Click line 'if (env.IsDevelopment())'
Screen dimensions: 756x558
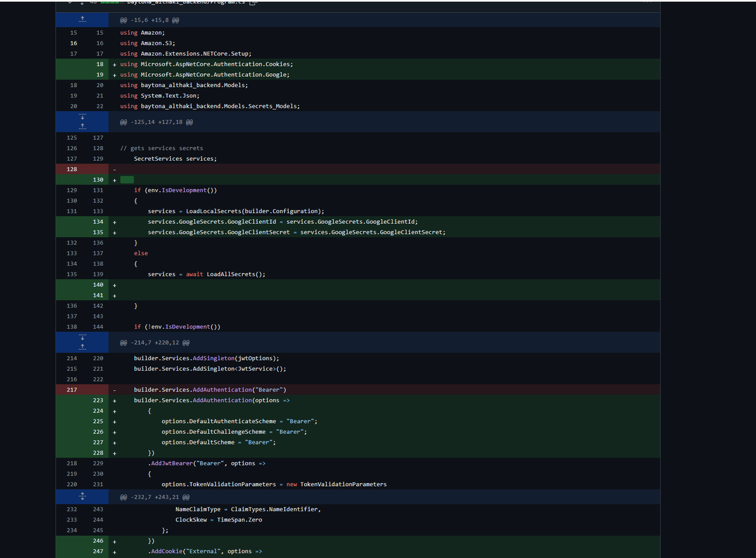(x=175, y=190)
